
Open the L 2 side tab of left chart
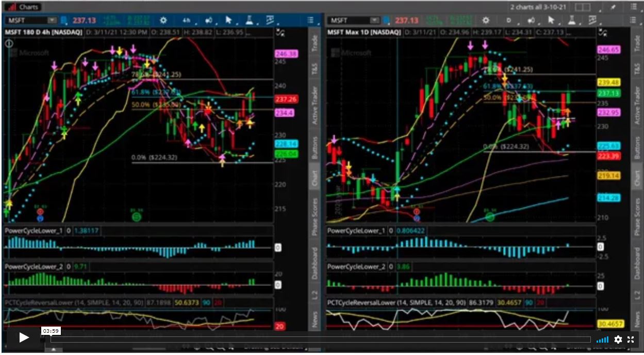315,296
